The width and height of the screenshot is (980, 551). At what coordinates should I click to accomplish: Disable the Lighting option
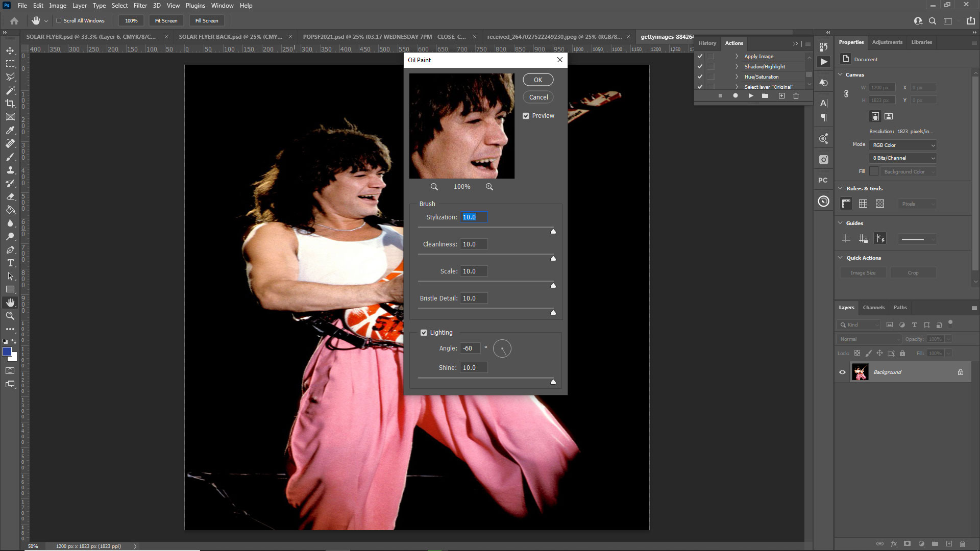[424, 332]
